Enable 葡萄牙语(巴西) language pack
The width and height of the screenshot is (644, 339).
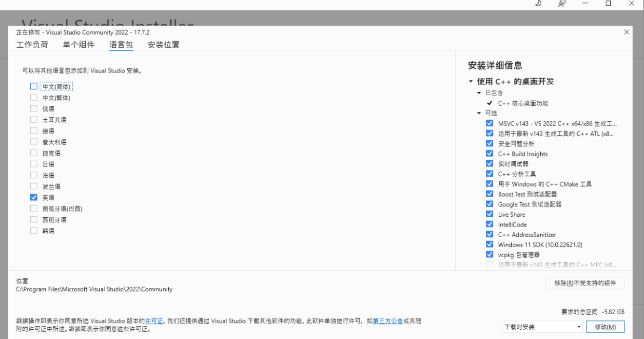[34, 208]
